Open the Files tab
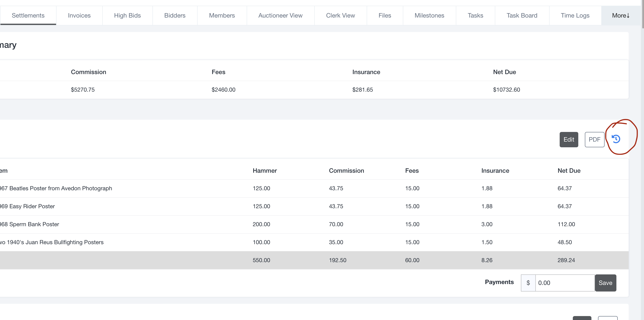 click(384, 16)
